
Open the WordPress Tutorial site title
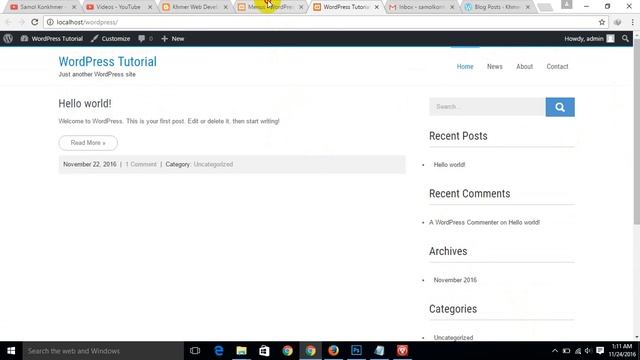click(107, 62)
